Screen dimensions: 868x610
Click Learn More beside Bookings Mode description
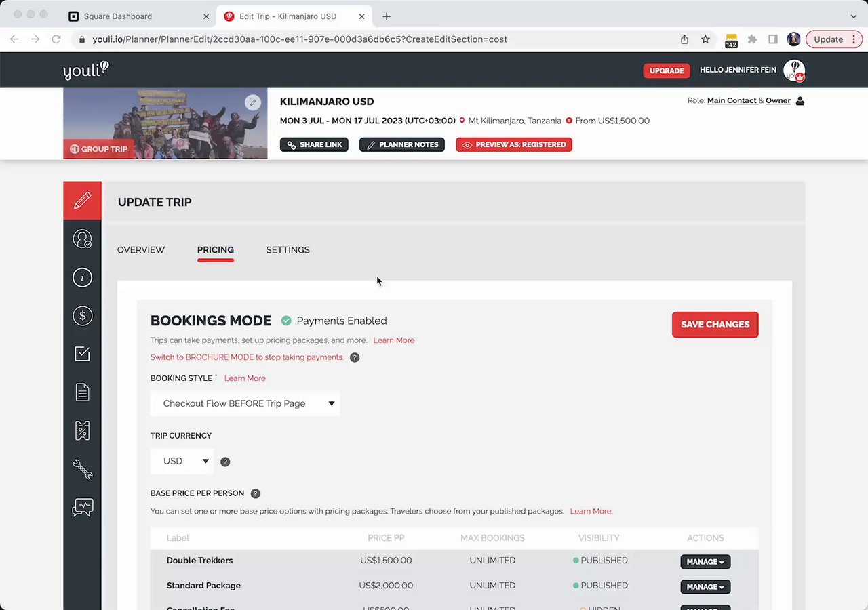[x=393, y=340]
